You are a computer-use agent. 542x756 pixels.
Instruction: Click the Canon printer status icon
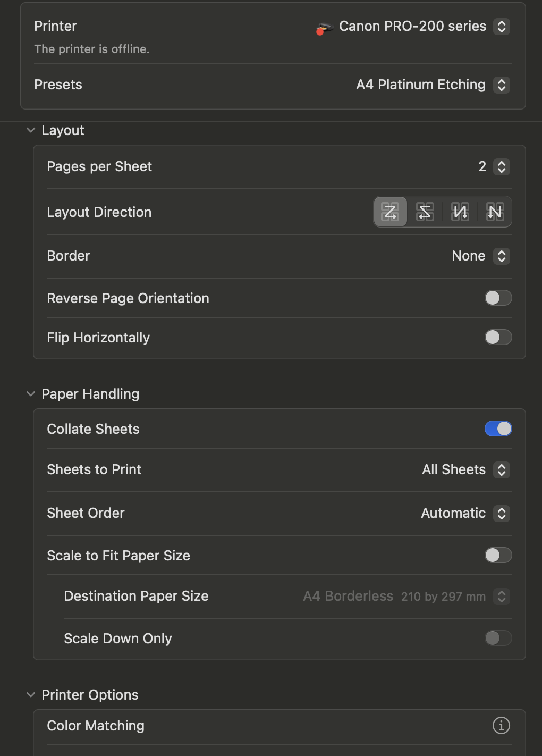(324, 28)
